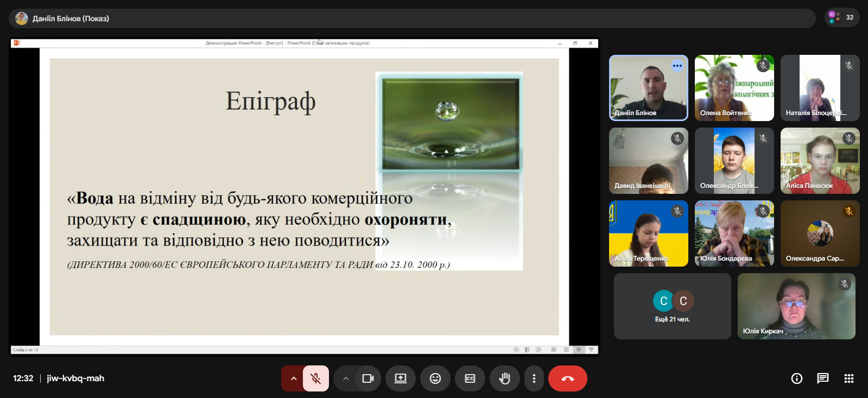Raise your hand in the meeting
The width and height of the screenshot is (868, 398).
pos(505,378)
